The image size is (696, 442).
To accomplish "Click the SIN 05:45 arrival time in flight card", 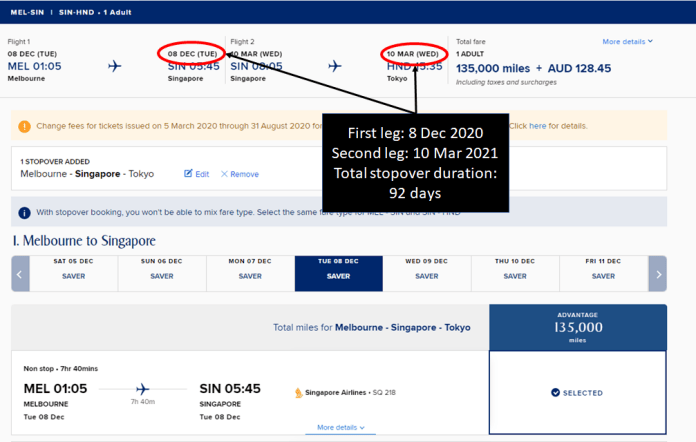I will 230,389.
